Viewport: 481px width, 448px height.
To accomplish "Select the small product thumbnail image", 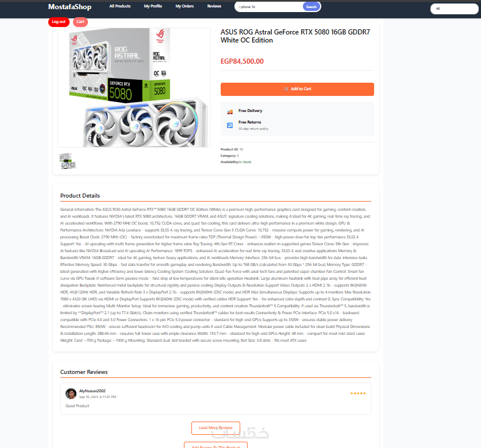I will click(x=67, y=161).
